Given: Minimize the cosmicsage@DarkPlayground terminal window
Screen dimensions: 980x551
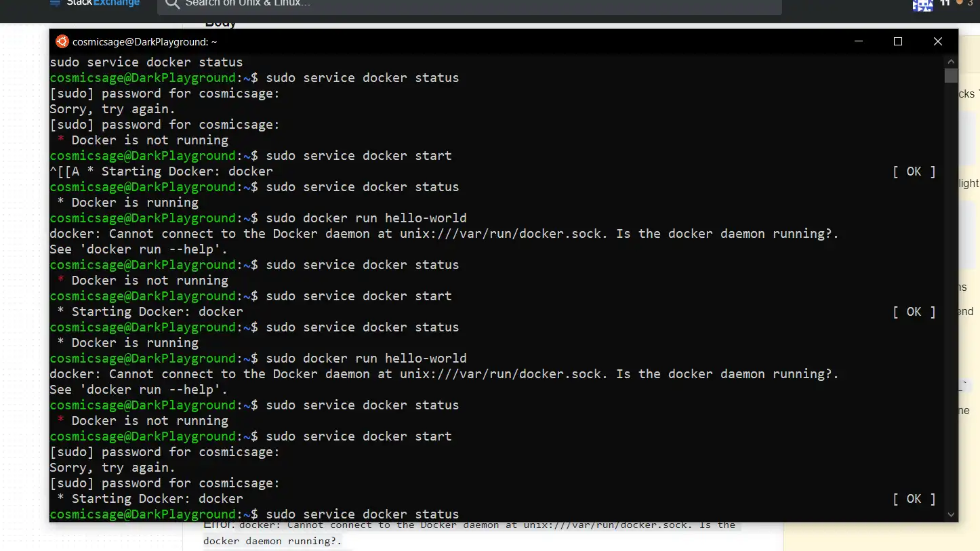Looking at the screenshot, I should point(859,41).
